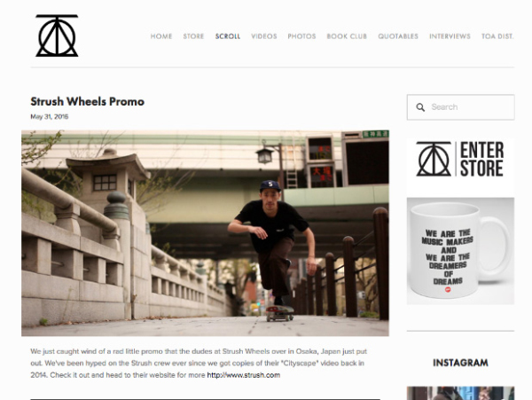The height and width of the screenshot is (400, 532).
Task: Open the Music Makers mug product image
Action: (x=461, y=251)
